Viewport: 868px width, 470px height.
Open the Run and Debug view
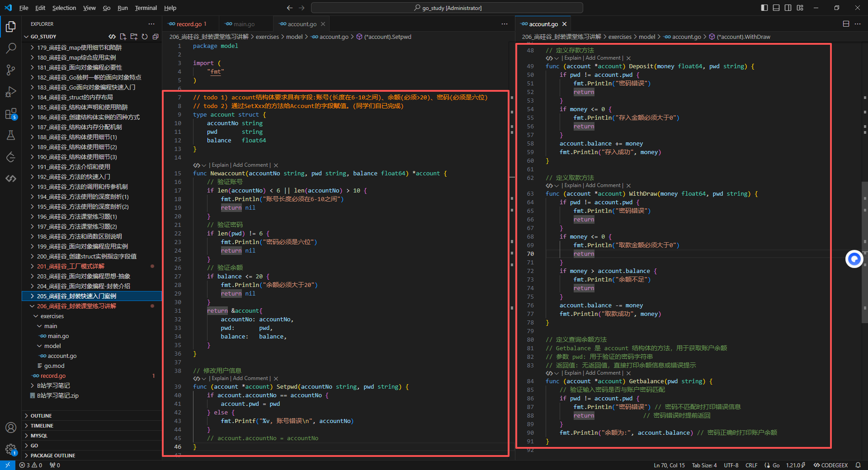(x=11, y=92)
